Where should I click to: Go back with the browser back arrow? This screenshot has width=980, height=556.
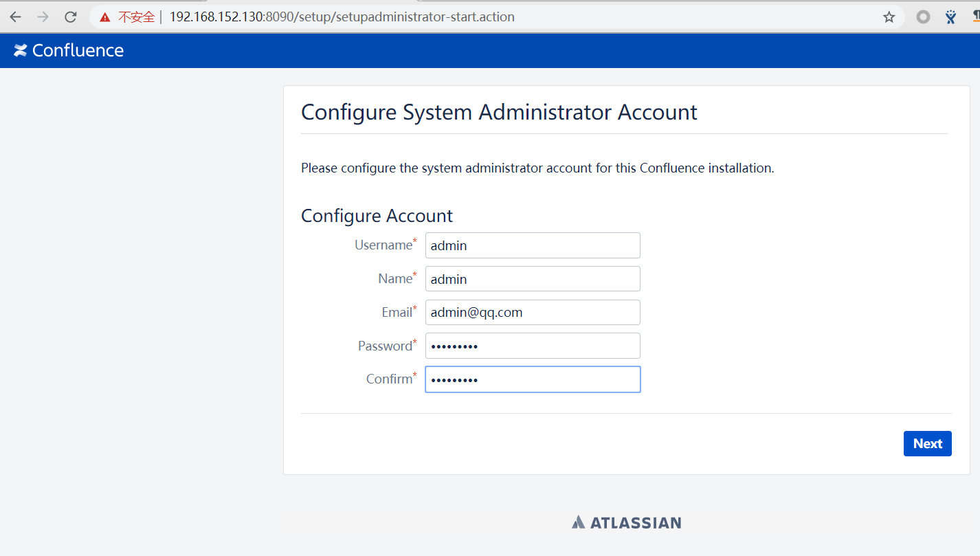tap(15, 17)
